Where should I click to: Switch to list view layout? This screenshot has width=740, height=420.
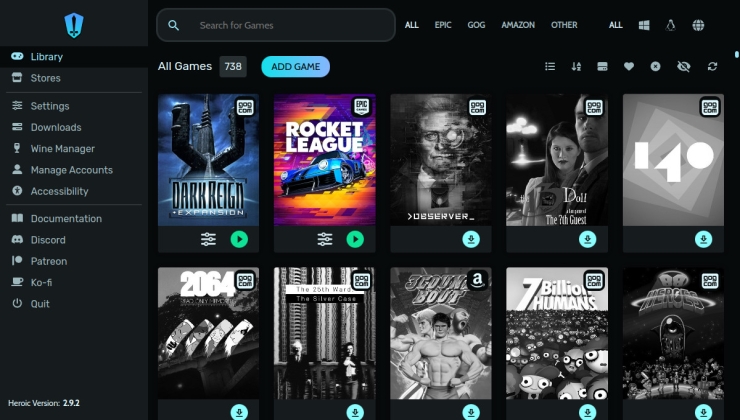550,67
